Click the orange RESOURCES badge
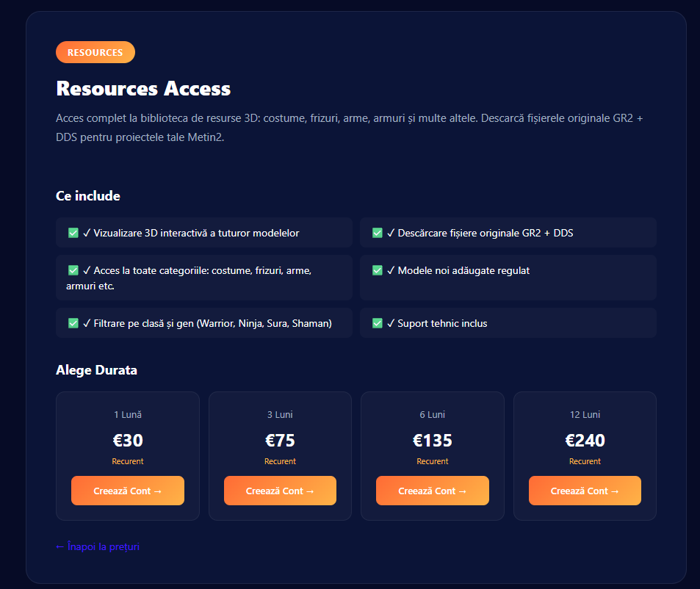Viewport: 700px width, 589px height. (x=95, y=52)
